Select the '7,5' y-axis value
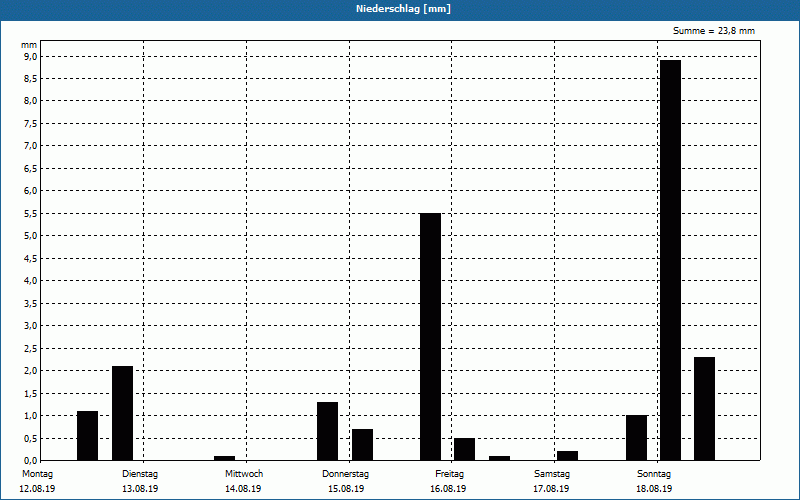This screenshot has height=500, width=800. coord(31,123)
